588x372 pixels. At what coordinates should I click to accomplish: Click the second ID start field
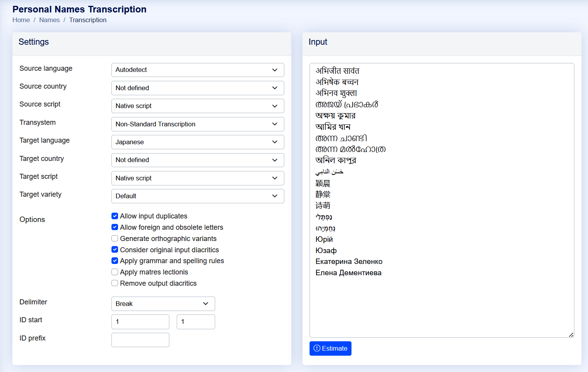pyautogui.click(x=196, y=322)
